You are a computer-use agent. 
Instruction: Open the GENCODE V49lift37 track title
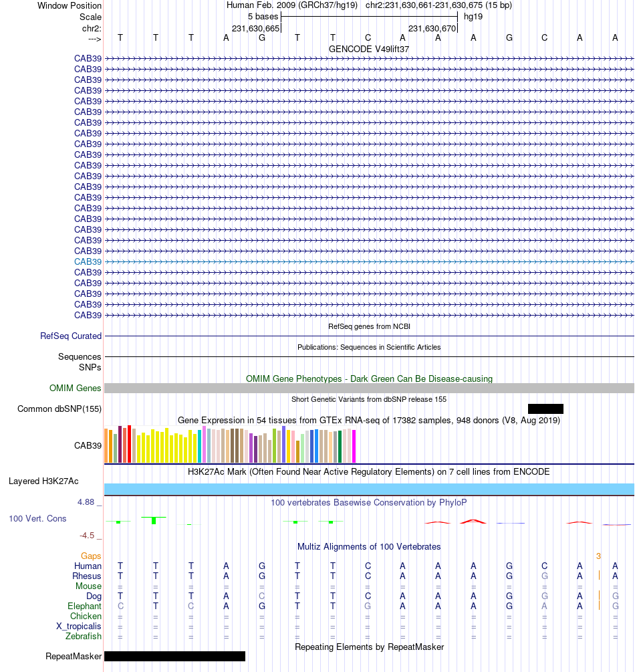point(369,49)
